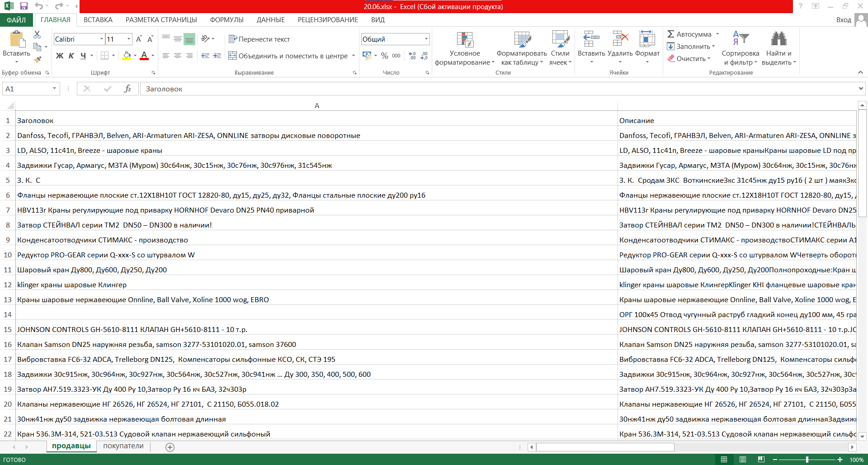
Task: Open the font name Calibri dropdown
Action: tap(102, 39)
